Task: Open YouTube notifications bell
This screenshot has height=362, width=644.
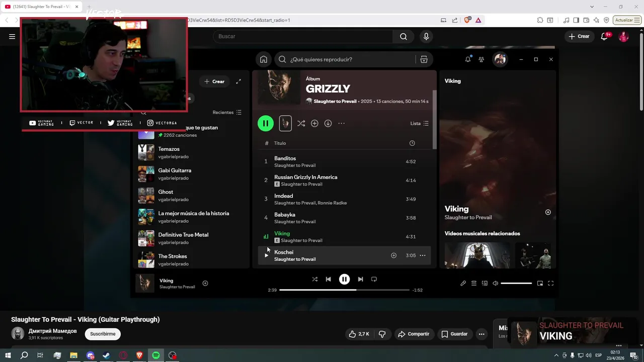Action: click(604, 36)
